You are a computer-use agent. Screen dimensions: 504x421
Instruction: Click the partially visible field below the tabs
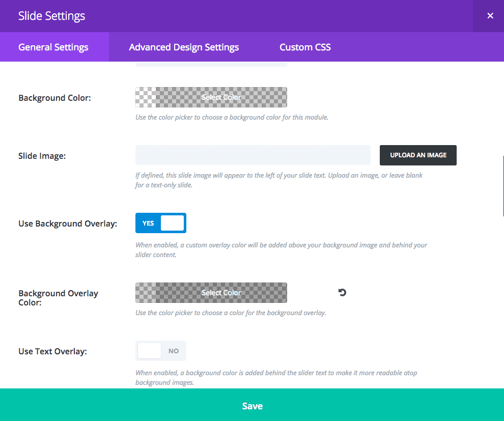(211, 64)
